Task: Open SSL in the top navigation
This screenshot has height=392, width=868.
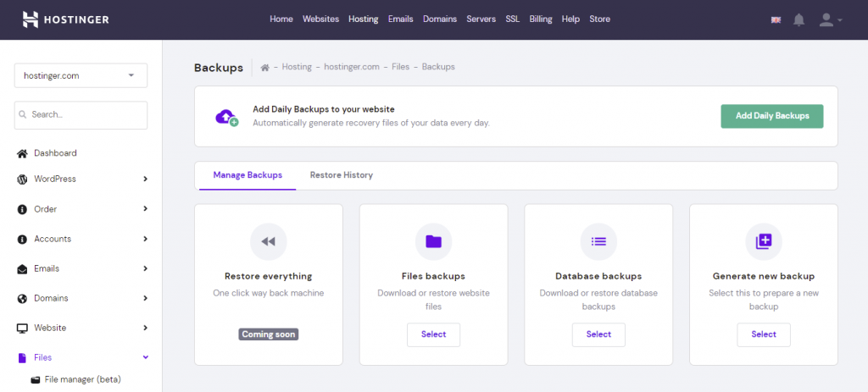Action: point(513,19)
